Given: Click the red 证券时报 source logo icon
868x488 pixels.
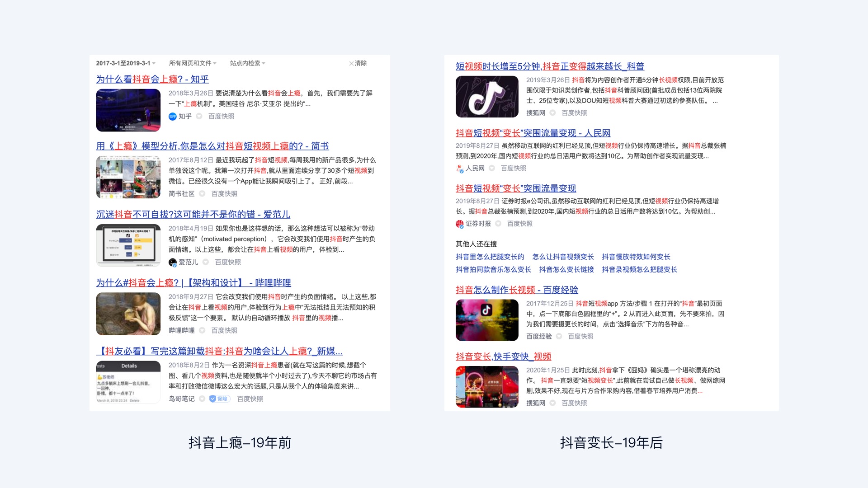Looking at the screenshot, I should click(x=460, y=224).
